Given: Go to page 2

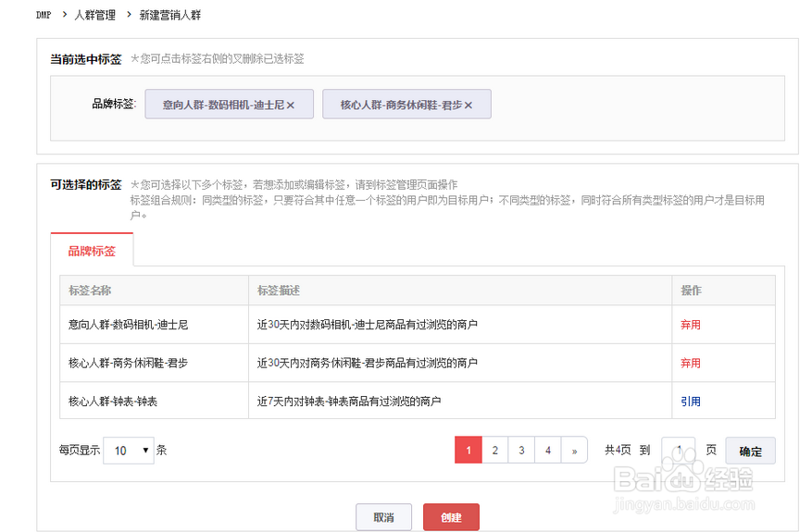Looking at the screenshot, I should pos(494,451).
